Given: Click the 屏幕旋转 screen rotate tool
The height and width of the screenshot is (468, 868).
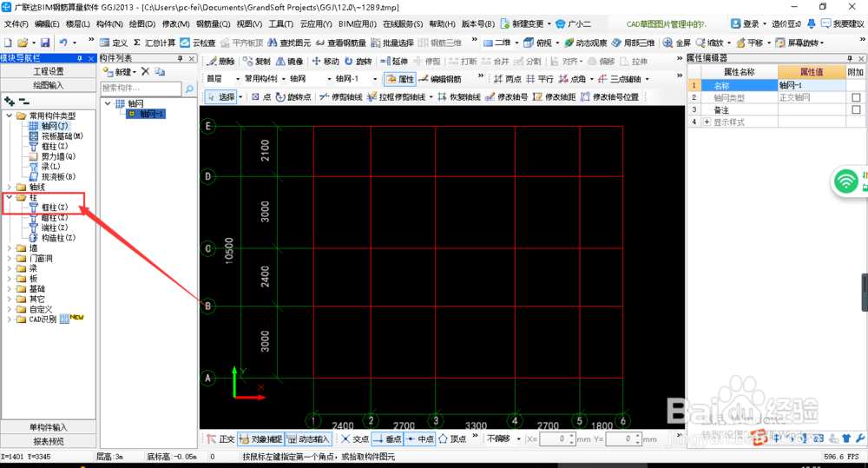Looking at the screenshot, I should coord(799,43).
